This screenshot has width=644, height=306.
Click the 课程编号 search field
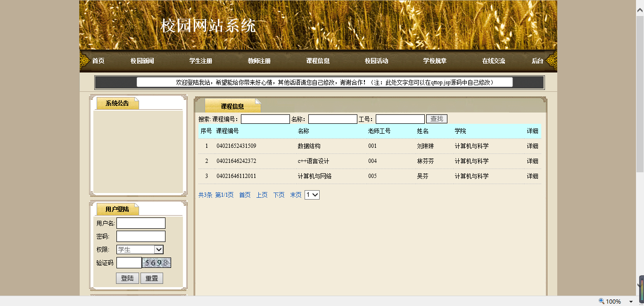265,119
